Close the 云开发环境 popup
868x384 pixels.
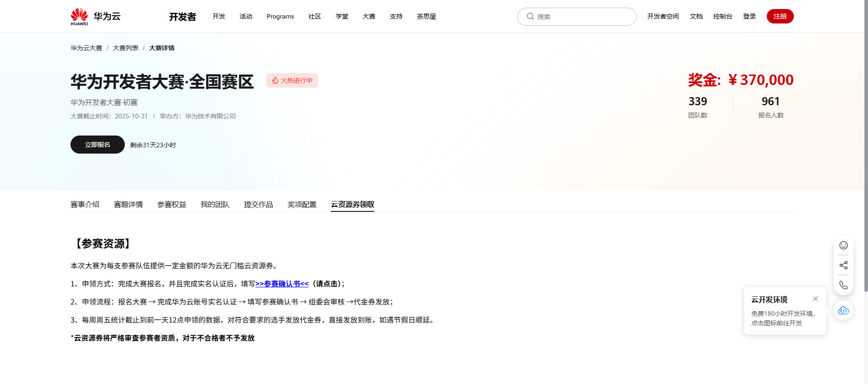coord(815,299)
